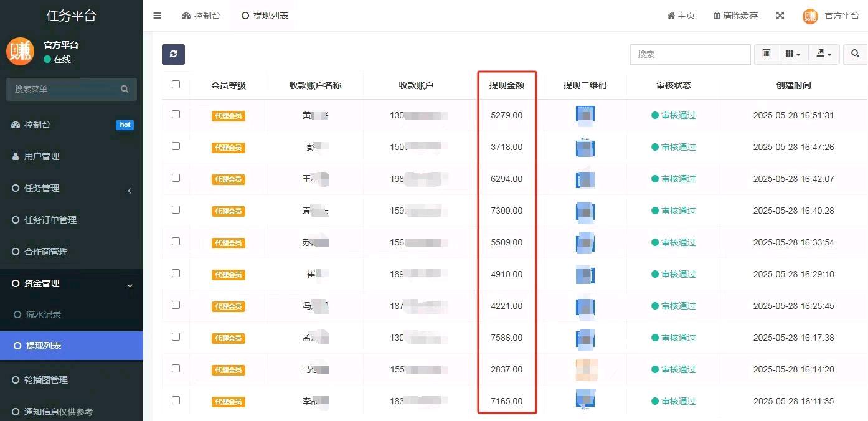Enter fullscreen mode via the expand icon

click(780, 16)
